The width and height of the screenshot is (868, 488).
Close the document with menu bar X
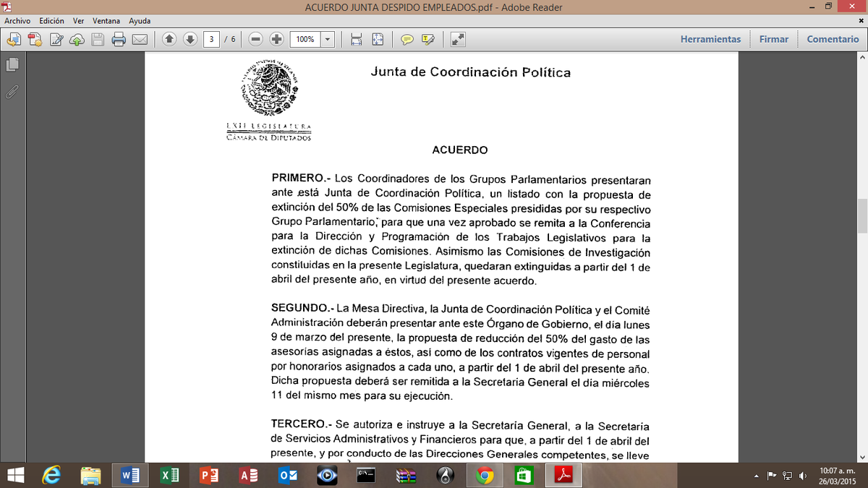pos(862,21)
